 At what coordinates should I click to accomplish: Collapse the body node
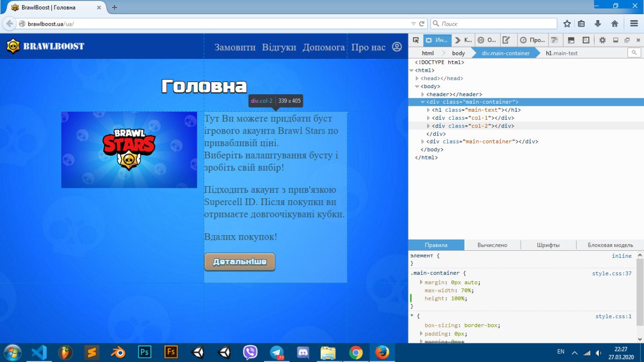(x=417, y=87)
